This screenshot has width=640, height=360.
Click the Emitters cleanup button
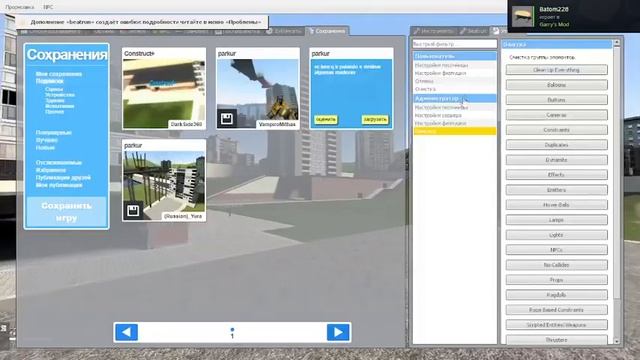tap(556, 190)
